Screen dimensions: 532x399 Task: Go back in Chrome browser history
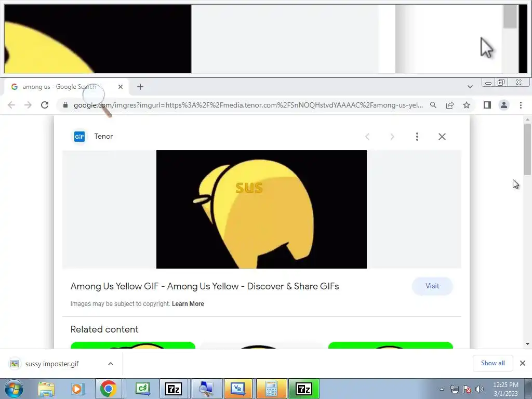coord(11,105)
